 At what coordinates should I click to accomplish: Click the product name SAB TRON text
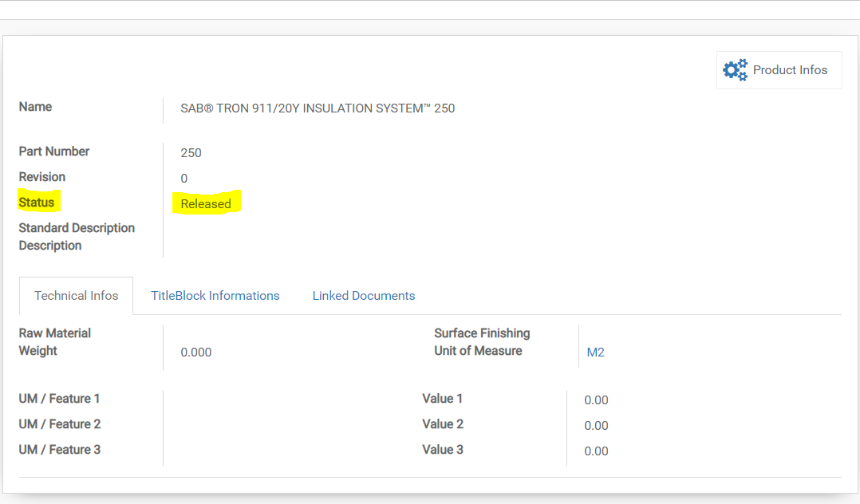click(x=318, y=108)
